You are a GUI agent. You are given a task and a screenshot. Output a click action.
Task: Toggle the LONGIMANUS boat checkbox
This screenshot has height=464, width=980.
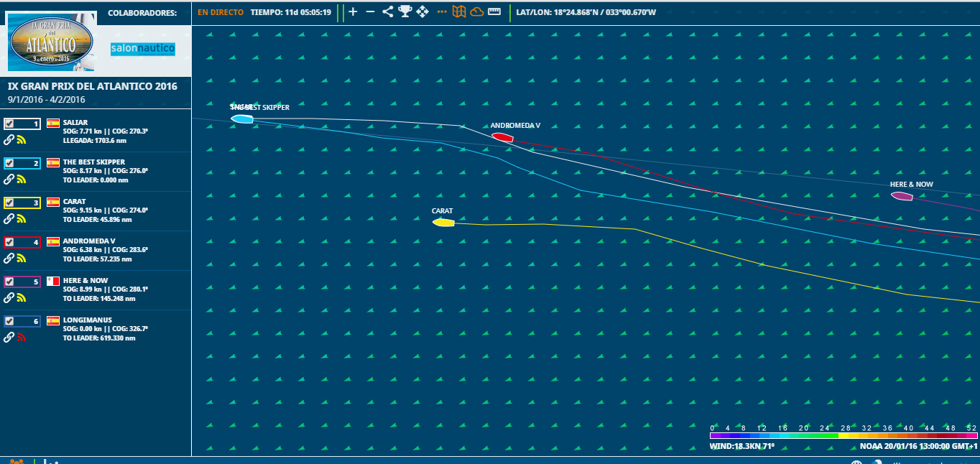click(x=9, y=321)
